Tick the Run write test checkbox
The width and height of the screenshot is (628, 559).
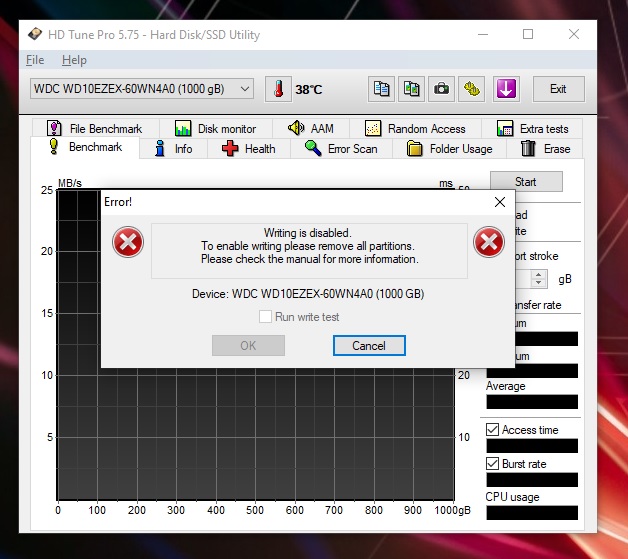(x=265, y=317)
